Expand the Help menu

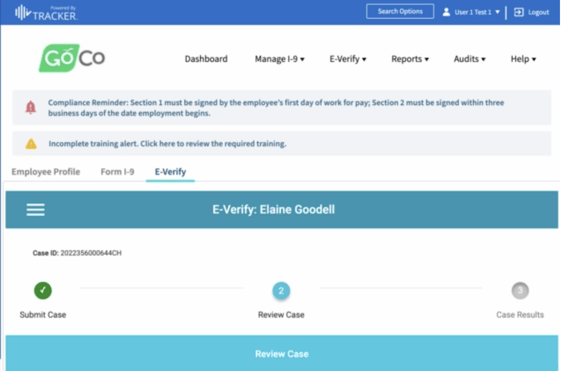click(x=523, y=59)
